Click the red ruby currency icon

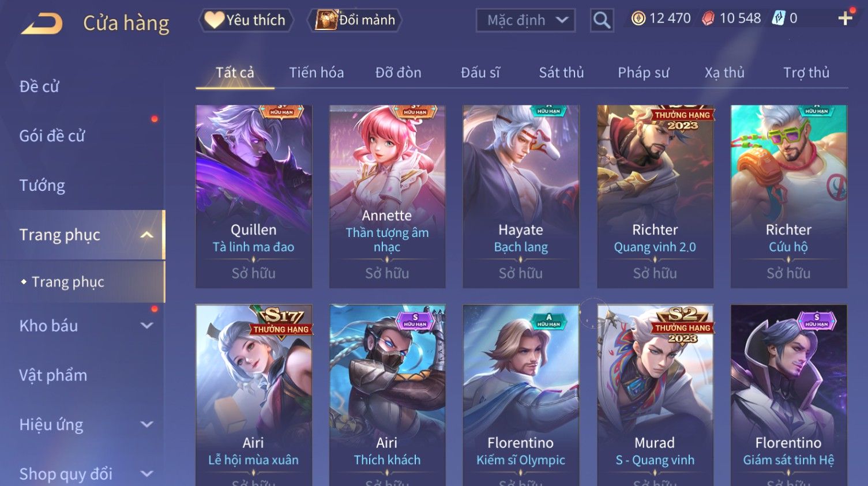pos(708,19)
